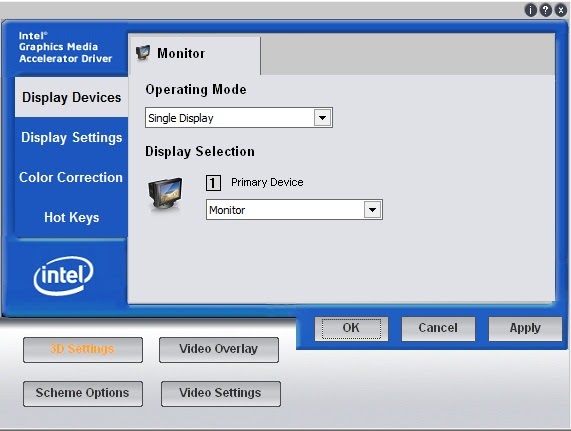Open Video Settings

(220, 393)
